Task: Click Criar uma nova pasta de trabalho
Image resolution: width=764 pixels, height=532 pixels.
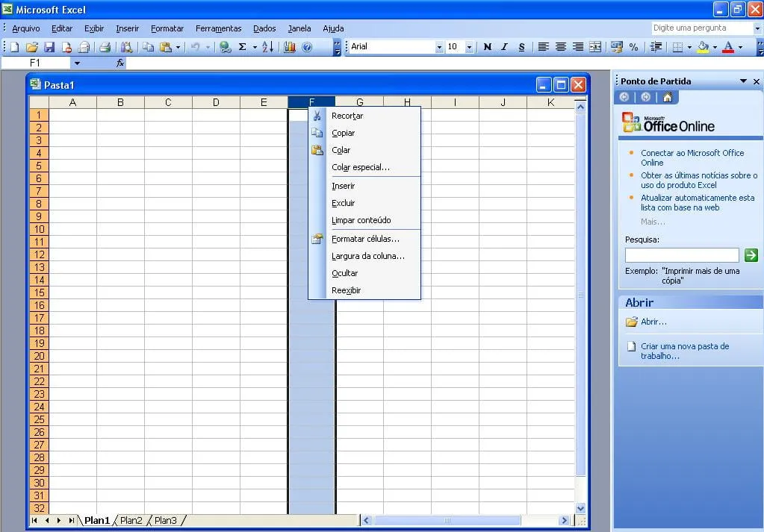Action: coord(685,351)
